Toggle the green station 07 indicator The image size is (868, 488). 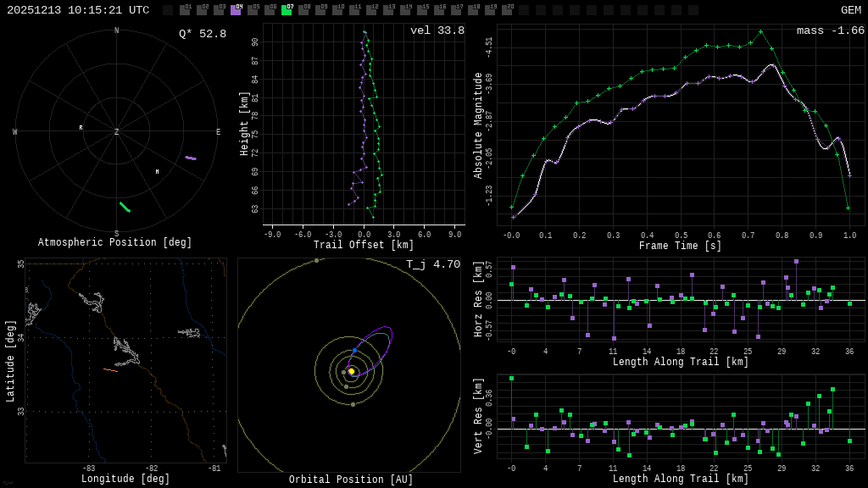287,10
